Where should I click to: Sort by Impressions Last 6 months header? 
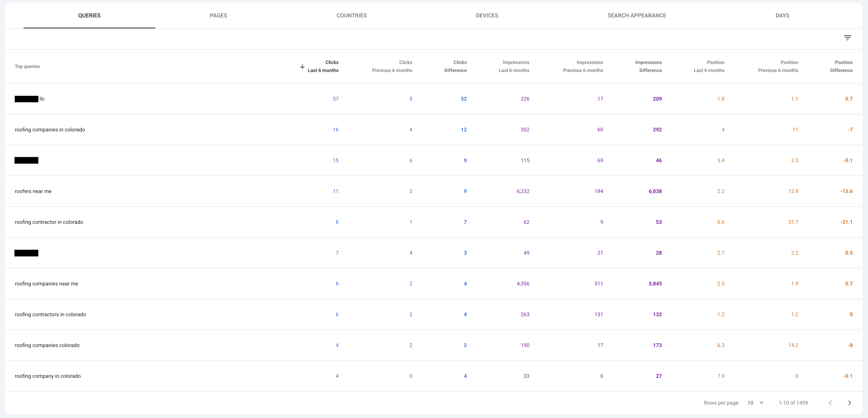pyautogui.click(x=514, y=66)
